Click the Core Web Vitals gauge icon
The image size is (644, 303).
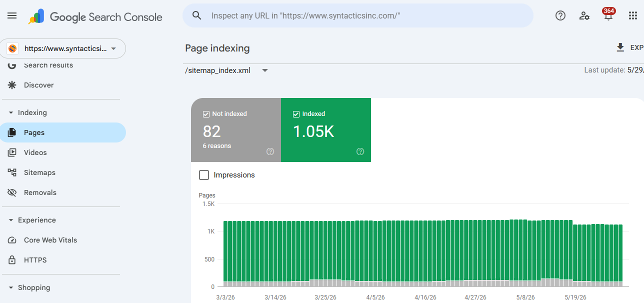[12, 240]
